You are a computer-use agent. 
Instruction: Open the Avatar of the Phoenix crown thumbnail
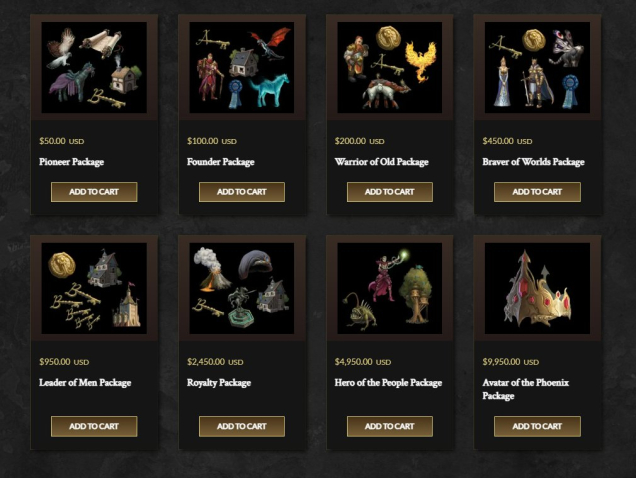537,289
